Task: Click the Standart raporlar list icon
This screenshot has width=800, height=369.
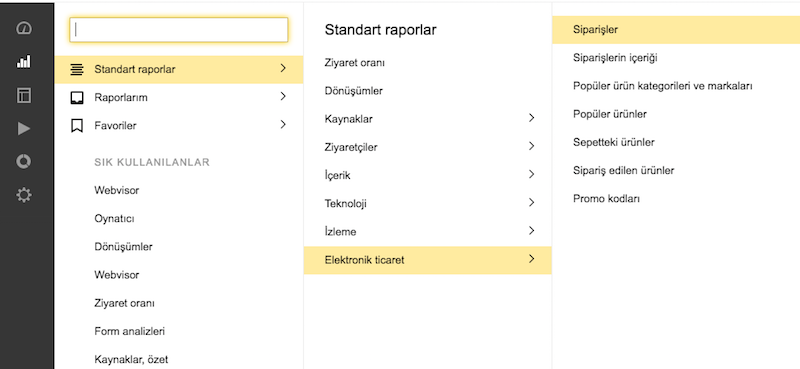Action: tap(77, 69)
